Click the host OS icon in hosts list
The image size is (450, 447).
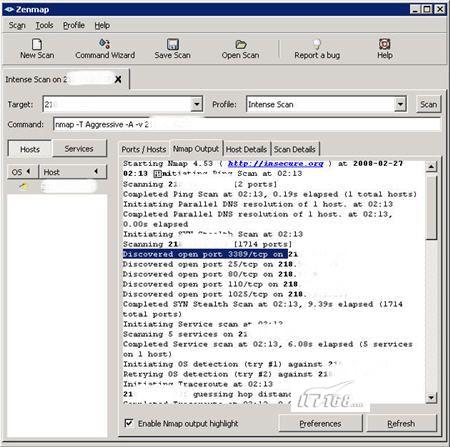click(x=23, y=186)
